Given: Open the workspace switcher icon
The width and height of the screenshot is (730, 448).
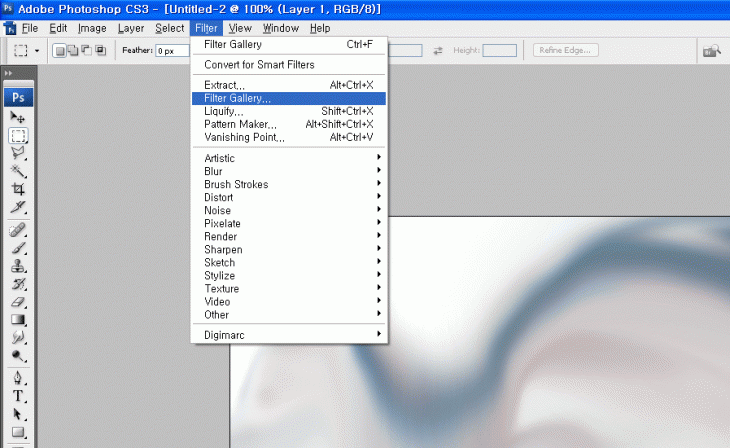Looking at the screenshot, I should click(x=711, y=50).
